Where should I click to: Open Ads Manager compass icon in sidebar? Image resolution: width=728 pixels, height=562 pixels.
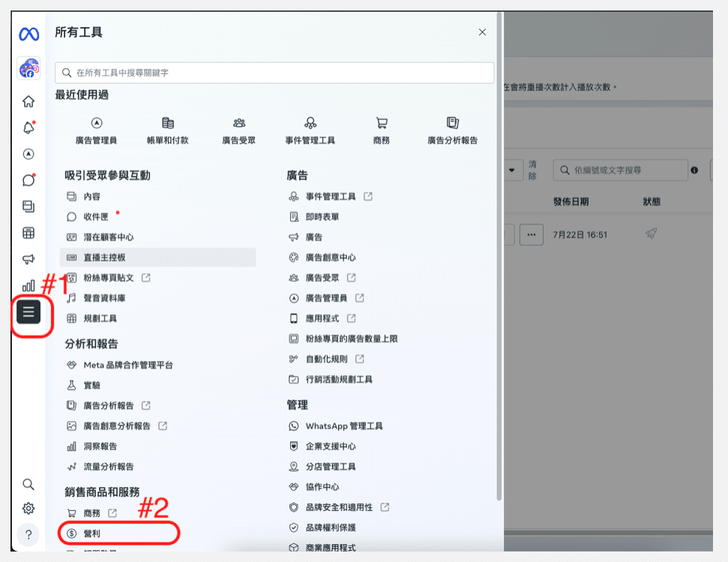pyautogui.click(x=28, y=154)
